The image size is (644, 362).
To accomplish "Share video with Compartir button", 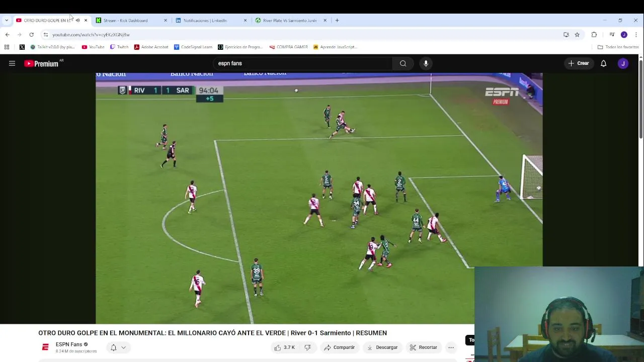I will click(340, 347).
